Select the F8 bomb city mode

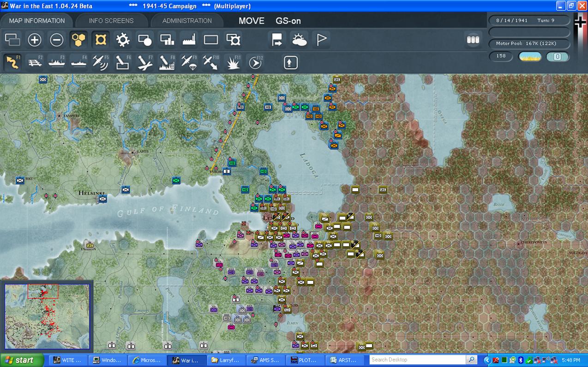click(x=167, y=62)
